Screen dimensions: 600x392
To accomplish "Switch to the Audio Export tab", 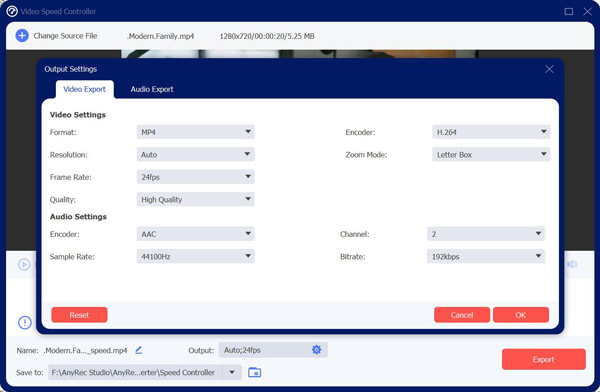I will coord(152,89).
